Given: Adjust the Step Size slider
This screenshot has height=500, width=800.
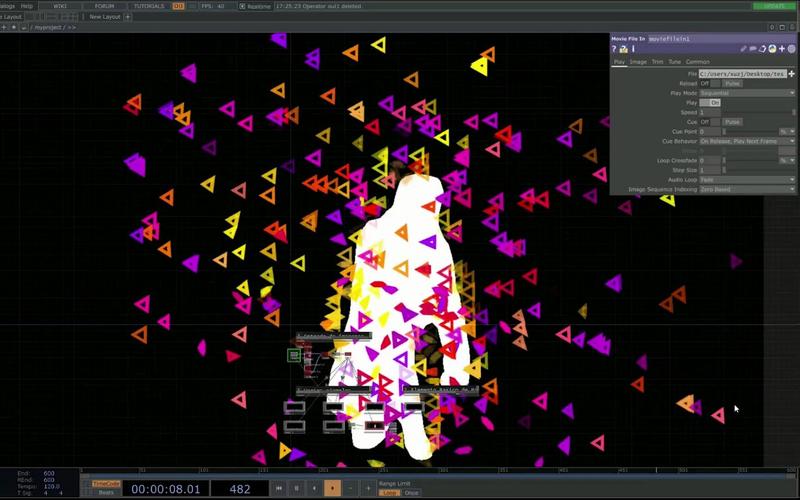Looking at the screenshot, I should point(759,170).
